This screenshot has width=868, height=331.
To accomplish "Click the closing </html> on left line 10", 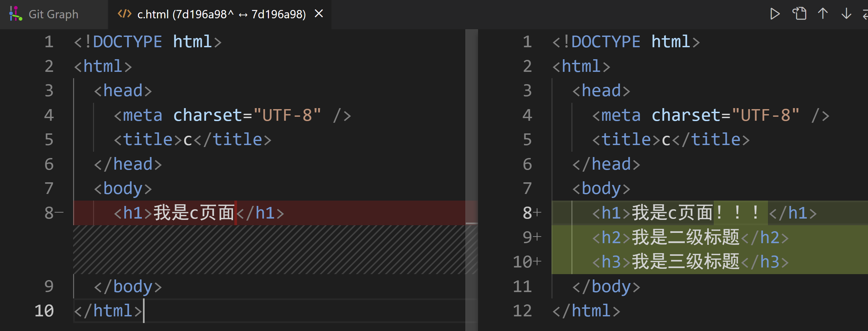I will 108,311.
